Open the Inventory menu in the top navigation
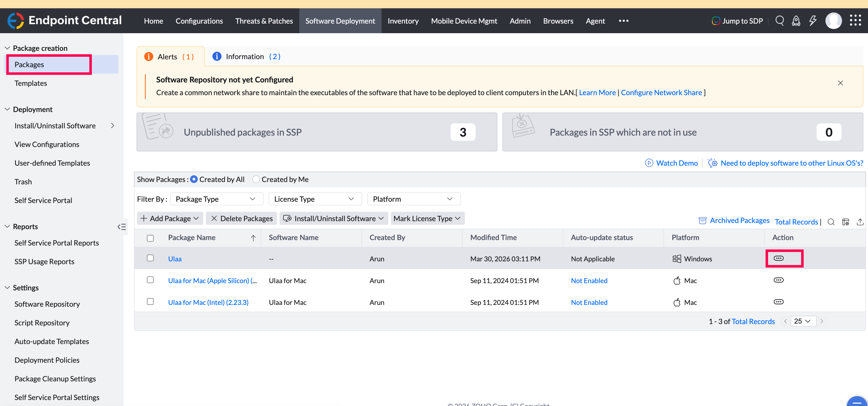Viewport: 868px width, 406px height. (x=403, y=21)
